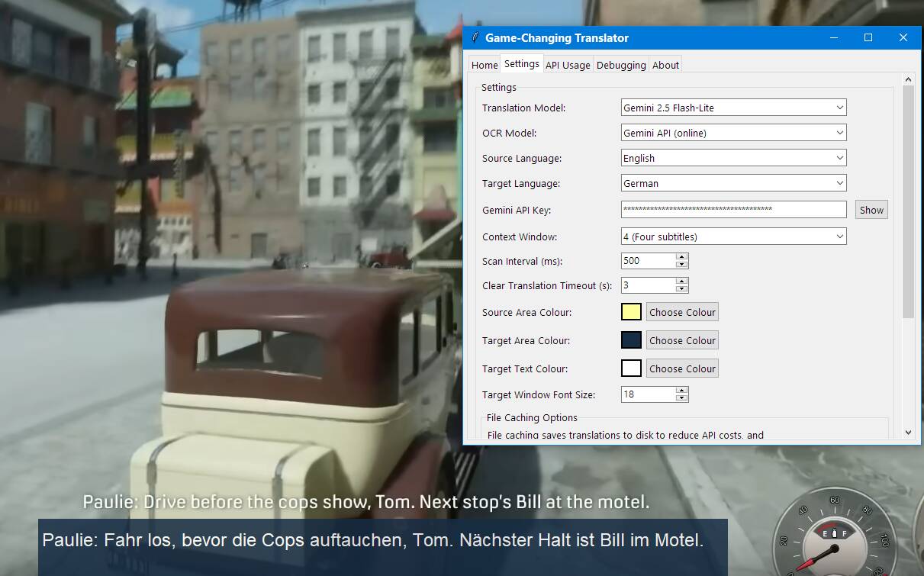The image size is (924, 576).
Task: Open the About tab
Action: pyautogui.click(x=665, y=65)
